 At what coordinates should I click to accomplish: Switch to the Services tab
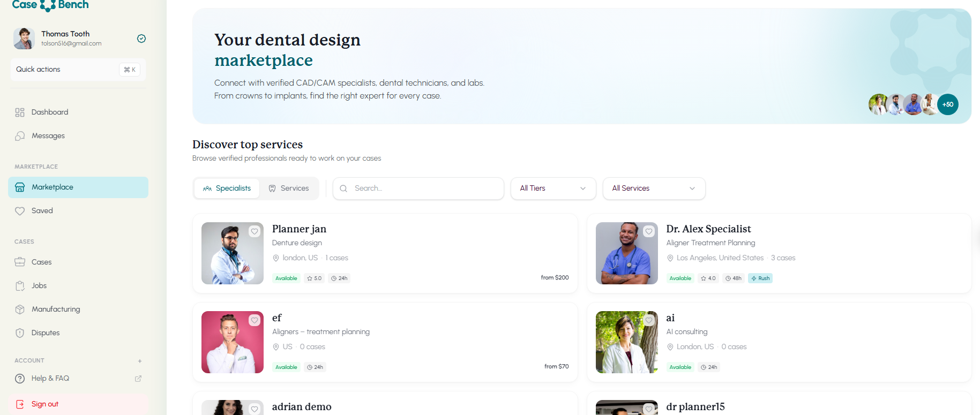[289, 188]
